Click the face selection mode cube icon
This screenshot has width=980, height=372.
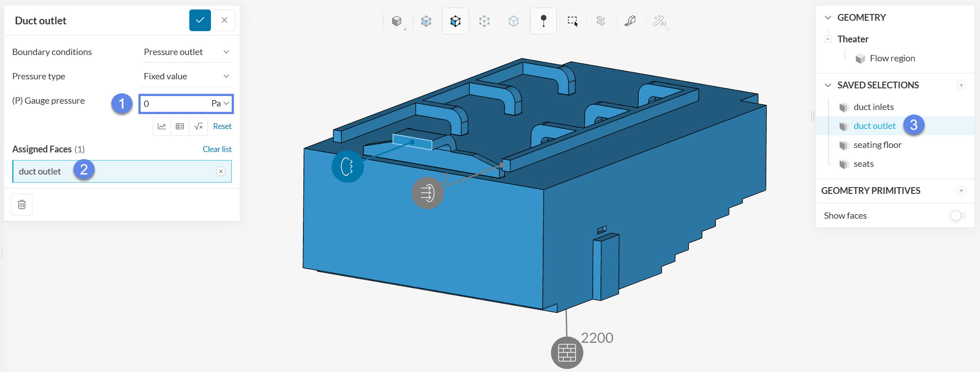(x=455, y=21)
